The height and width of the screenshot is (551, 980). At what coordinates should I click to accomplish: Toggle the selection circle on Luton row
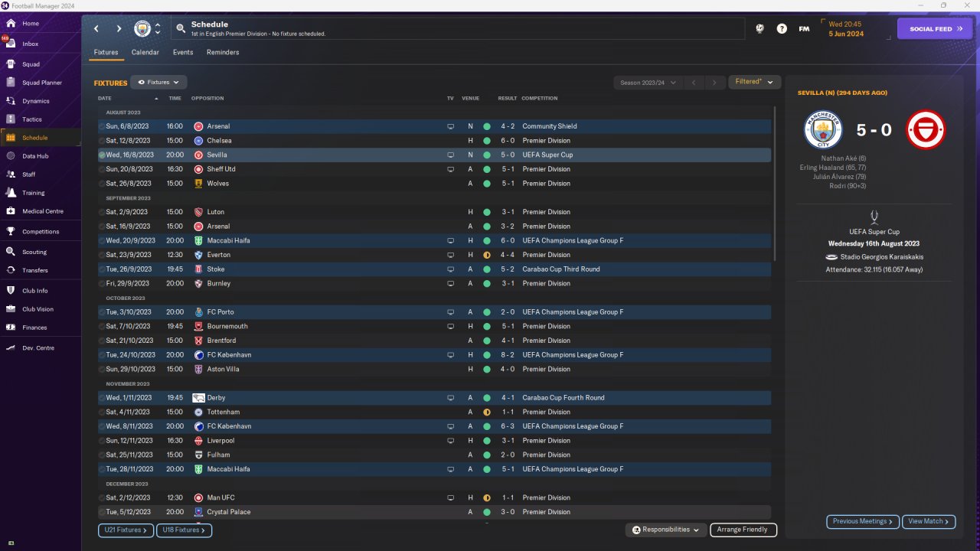(x=102, y=212)
